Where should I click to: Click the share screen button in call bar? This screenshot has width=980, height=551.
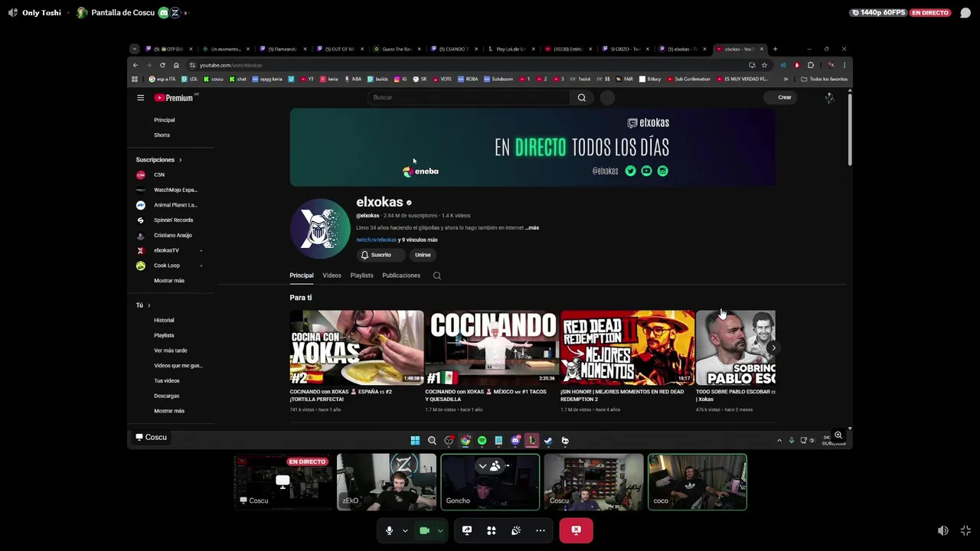[467, 530]
